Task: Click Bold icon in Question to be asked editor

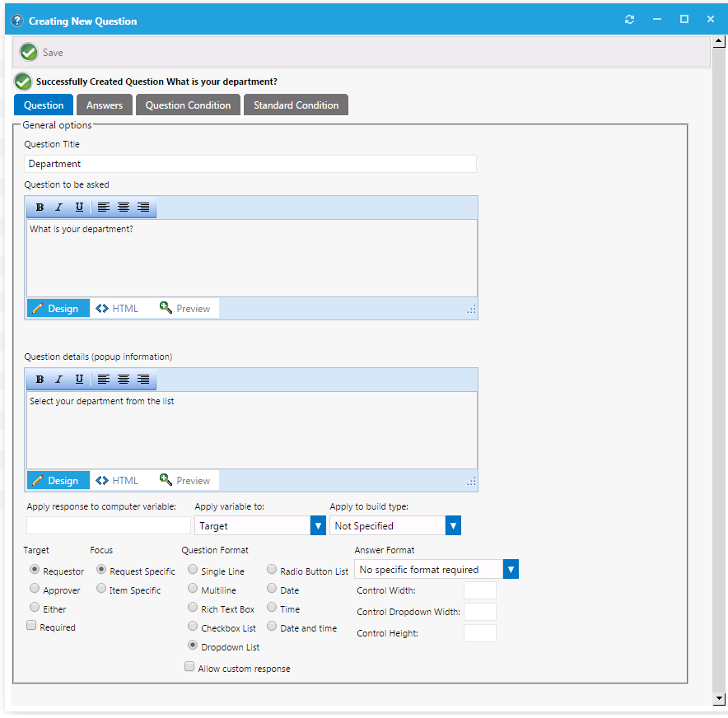Action: coord(40,207)
